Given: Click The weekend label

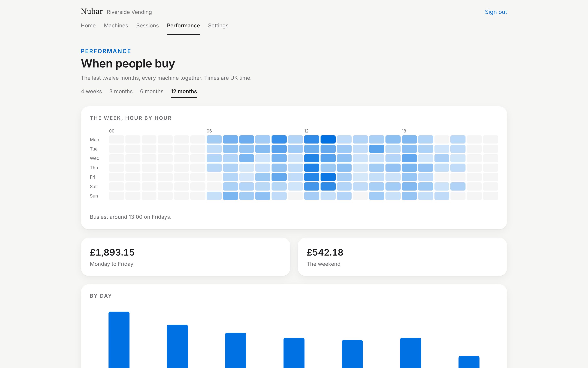Looking at the screenshot, I should click(323, 264).
